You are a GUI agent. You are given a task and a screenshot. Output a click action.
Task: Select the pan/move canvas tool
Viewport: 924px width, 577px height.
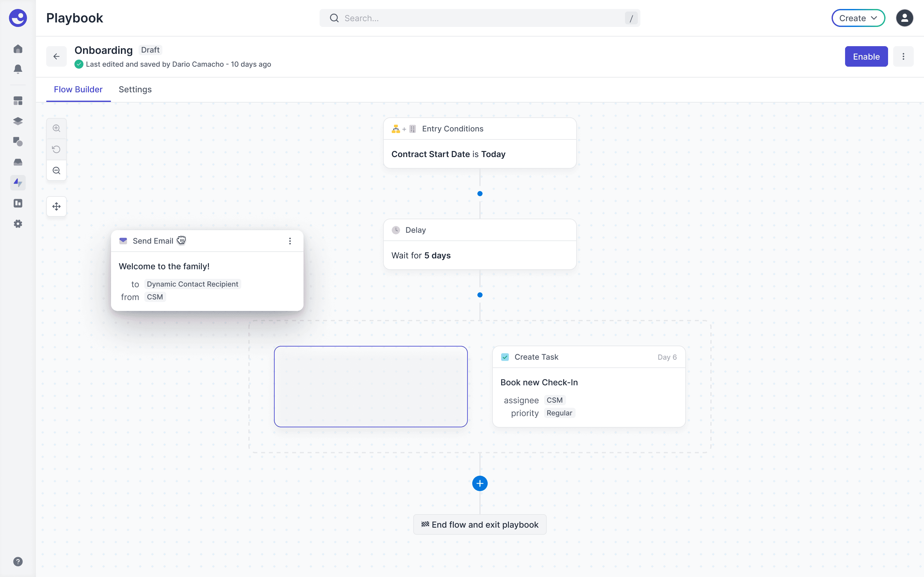pos(56,206)
